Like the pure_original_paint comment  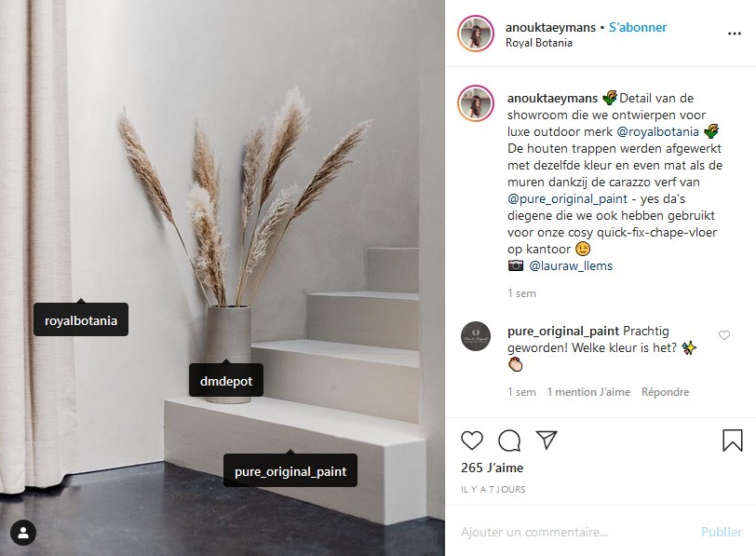(x=724, y=335)
